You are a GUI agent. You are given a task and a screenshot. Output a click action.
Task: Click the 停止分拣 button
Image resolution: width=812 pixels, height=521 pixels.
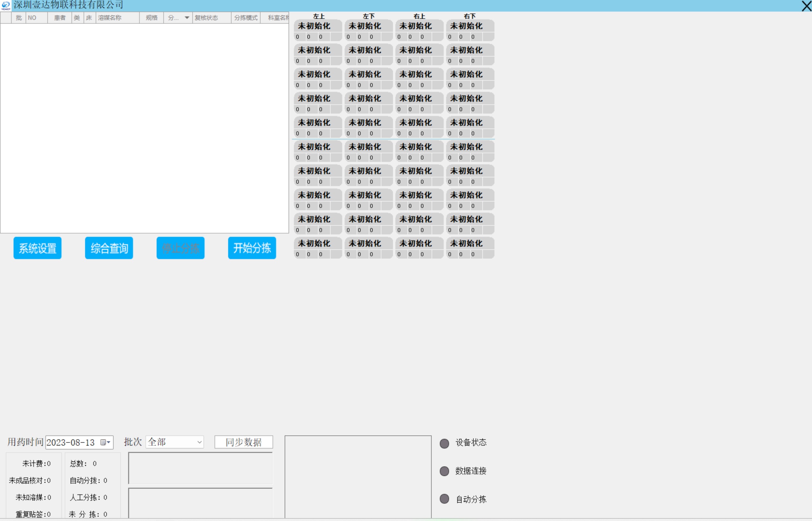(180, 248)
